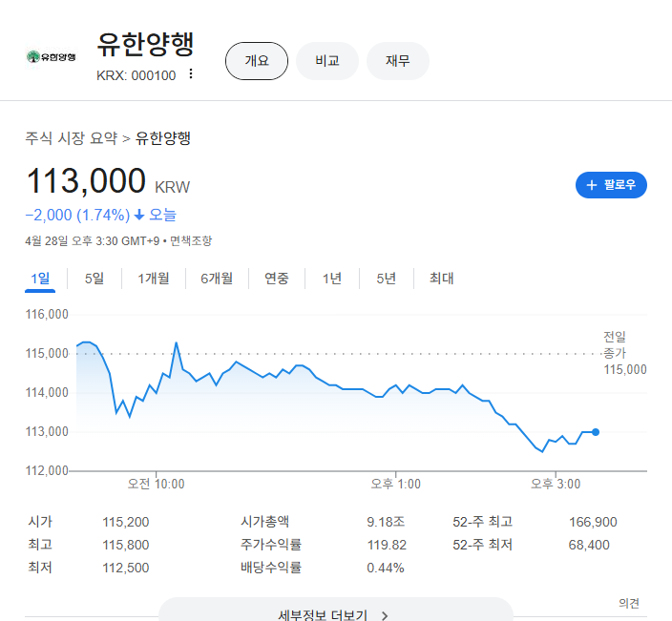Screen dimensions: 672x621
Task: Click the 52-주 최저 value 68,400
Action: pos(589,545)
